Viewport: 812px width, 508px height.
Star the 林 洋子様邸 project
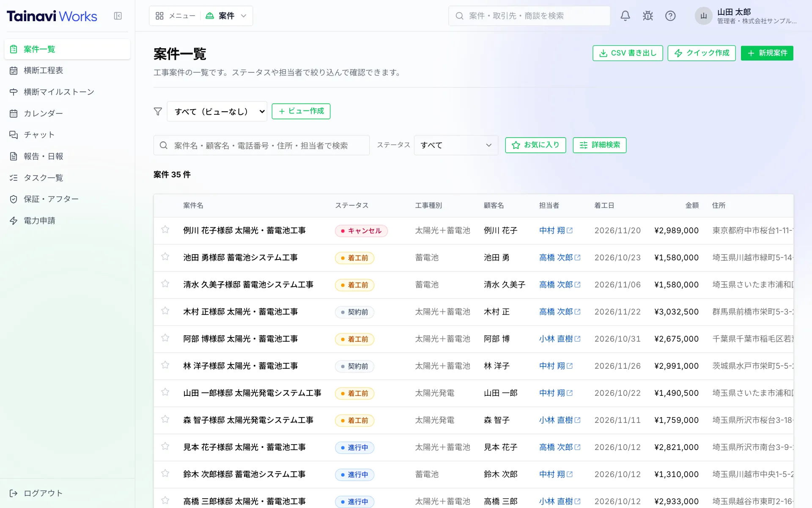pyautogui.click(x=165, y=365)
